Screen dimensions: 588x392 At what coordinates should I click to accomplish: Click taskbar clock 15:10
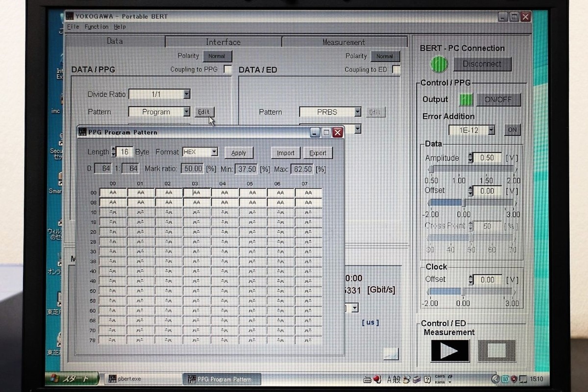[x=537, y=379]
